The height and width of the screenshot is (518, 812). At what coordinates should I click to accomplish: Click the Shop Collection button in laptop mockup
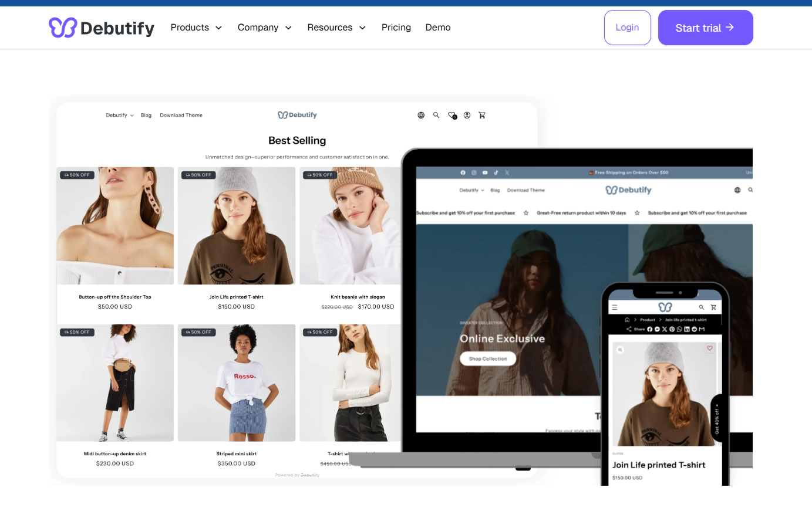point(488,358)
